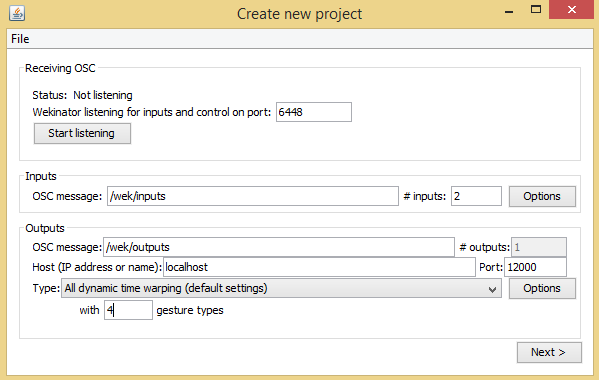Click the 'Host (IP address or name):' label
This screenshot has width=599, height=380.
click(97, 267)
